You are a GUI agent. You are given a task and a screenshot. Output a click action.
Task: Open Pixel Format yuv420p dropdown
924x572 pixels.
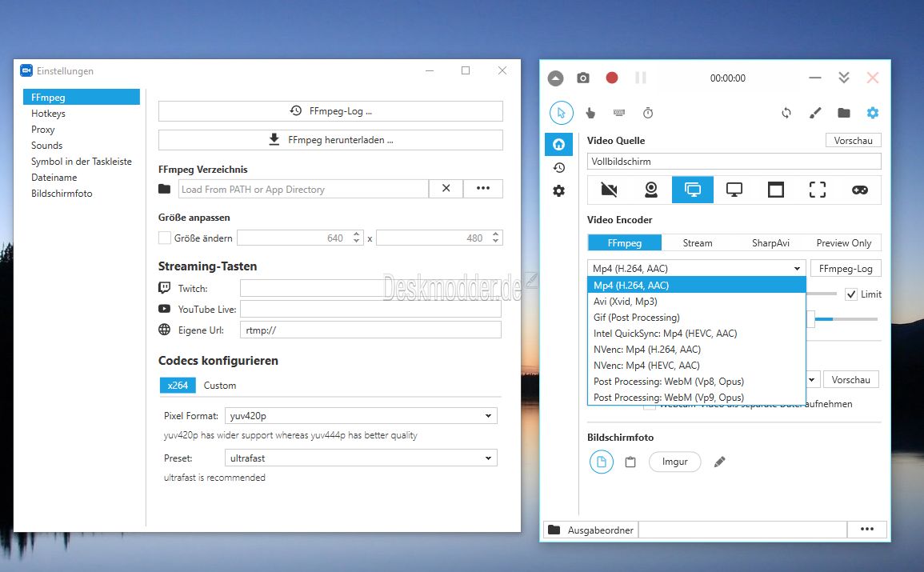[x=361, y=416]
